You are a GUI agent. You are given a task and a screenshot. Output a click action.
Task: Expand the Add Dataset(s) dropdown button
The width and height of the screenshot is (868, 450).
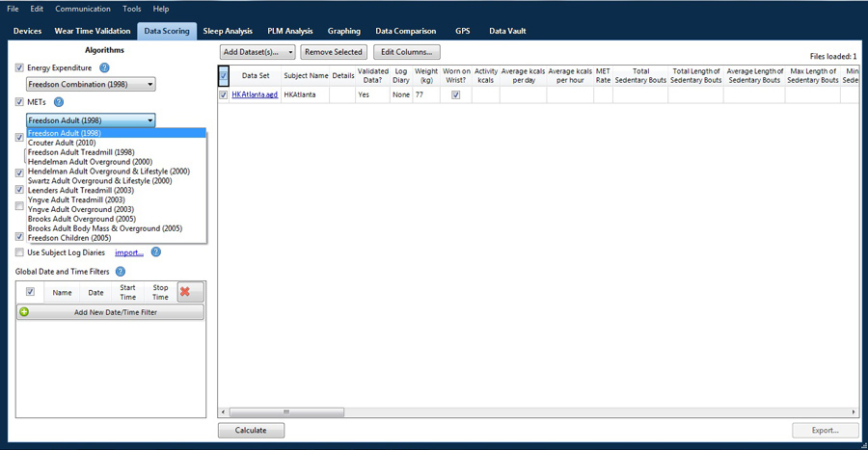(257, 52)
